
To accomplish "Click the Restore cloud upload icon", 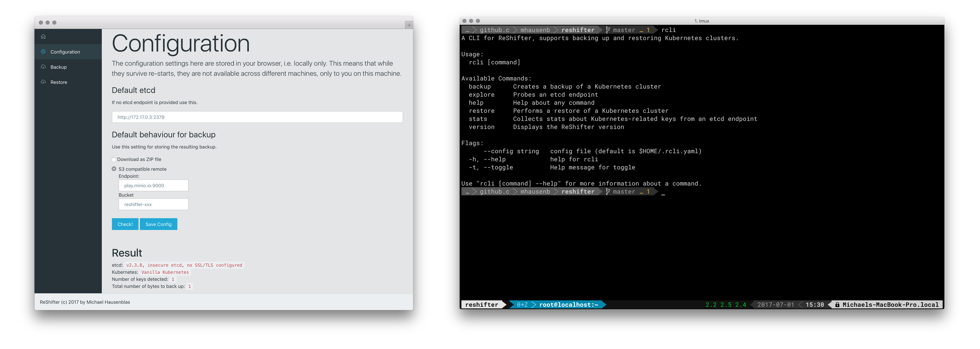I will pos(43,82).
